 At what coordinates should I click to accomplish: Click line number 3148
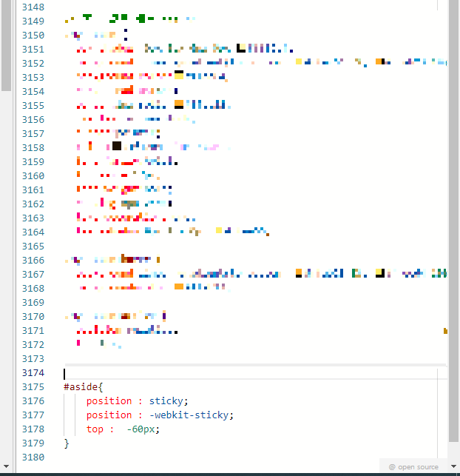pyautogui.click(x=33, y=7)
